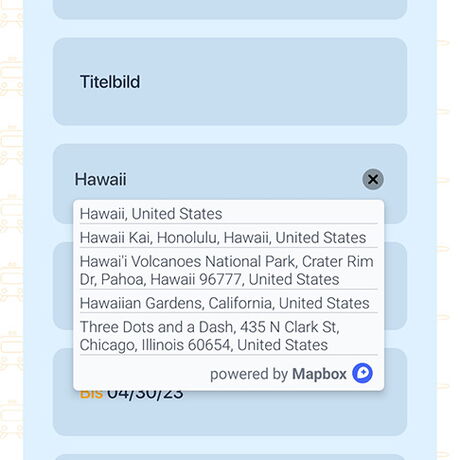Click the orange Bis label
The image size is (460, 460).
click(x=91, y=395)
